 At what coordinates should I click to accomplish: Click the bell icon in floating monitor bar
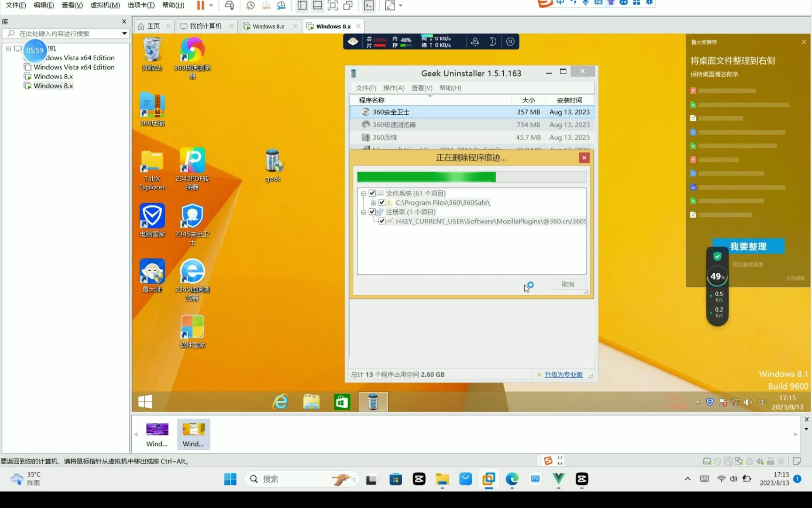[x=475, y=41]
